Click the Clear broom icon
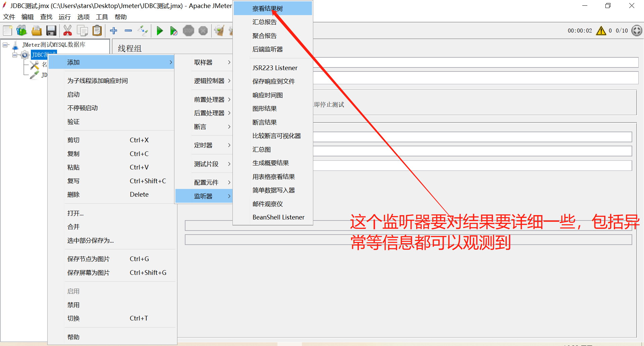The image size is (644, 346). (x=219, y=31)
